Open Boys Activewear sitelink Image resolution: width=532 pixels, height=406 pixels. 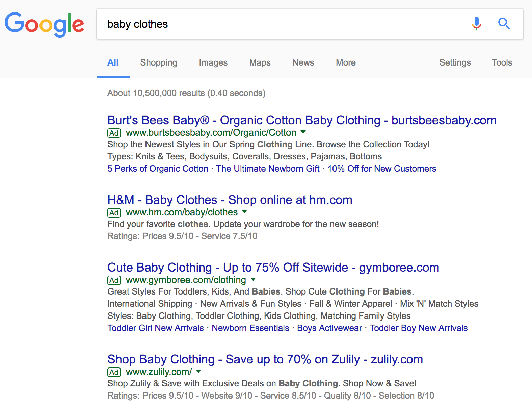coord(329,328)
